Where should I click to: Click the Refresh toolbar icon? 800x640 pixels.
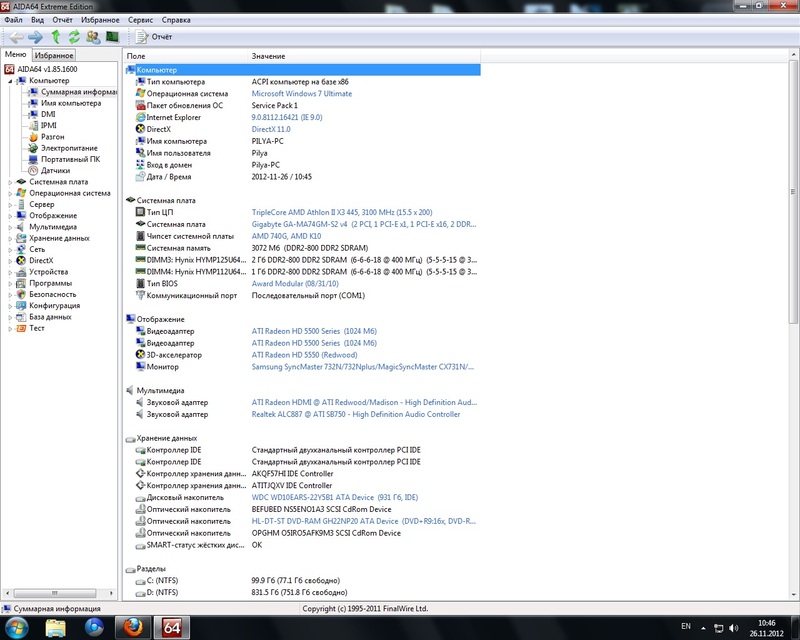[x=74, y=37]
